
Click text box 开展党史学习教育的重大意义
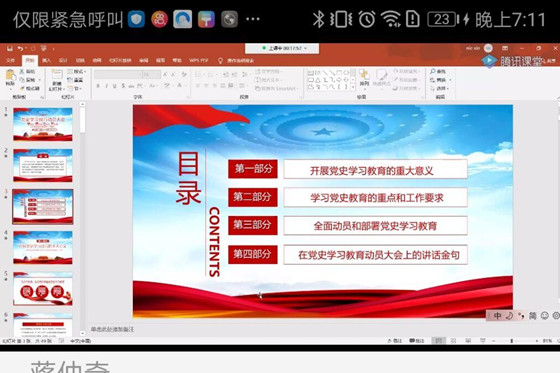[x=375, y=169]
